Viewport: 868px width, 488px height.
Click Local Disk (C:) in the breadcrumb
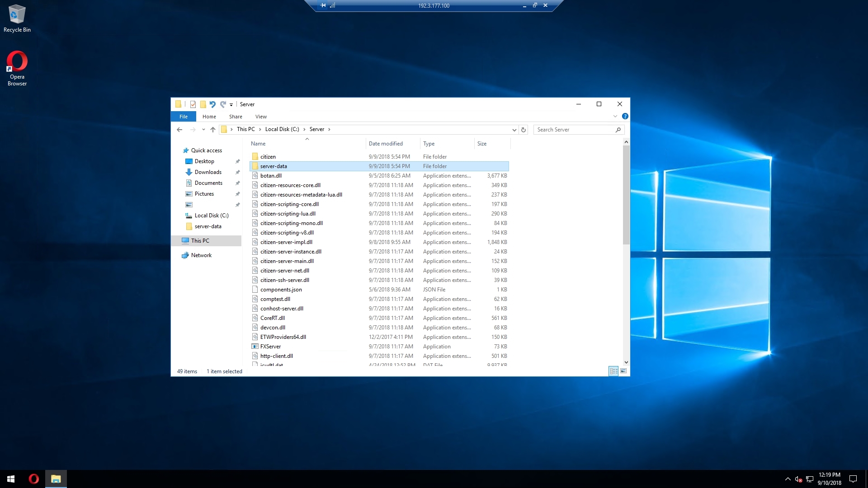point(282,129)
